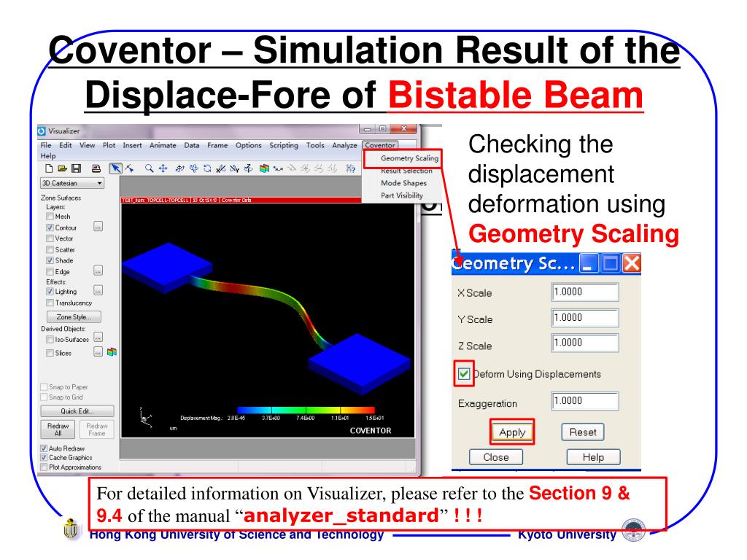This screenshot has width=747, height=560.
Task: Click the Save floppy-disk icon in Visualizer
Action: pyautogui.click(x=76, y=168)
